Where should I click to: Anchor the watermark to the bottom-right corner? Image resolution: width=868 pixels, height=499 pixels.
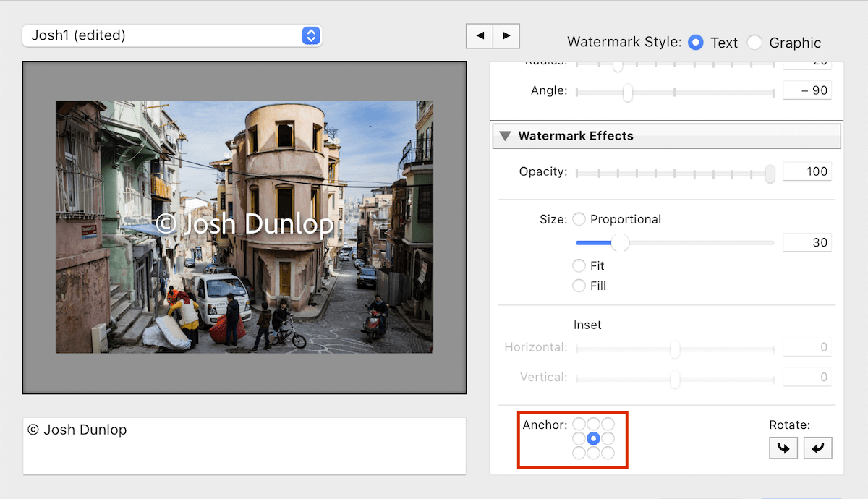coord(609,454)
